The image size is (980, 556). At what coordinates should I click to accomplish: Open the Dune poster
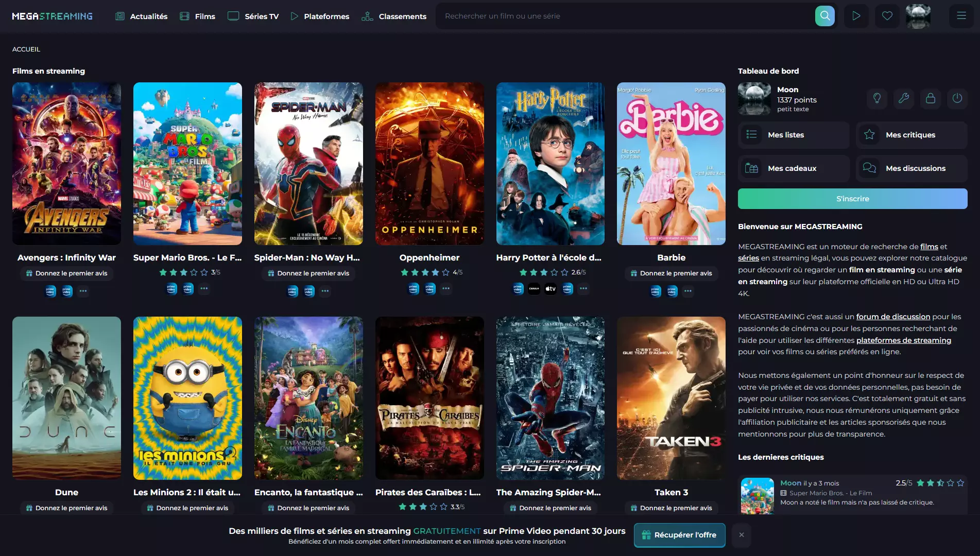coord(66,398)
